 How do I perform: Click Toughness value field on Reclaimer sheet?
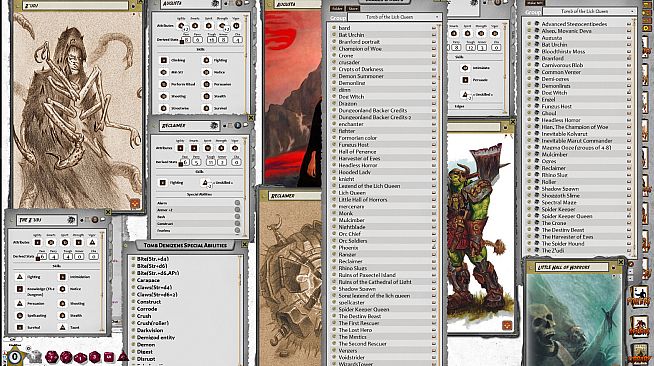tap(211, 162)
